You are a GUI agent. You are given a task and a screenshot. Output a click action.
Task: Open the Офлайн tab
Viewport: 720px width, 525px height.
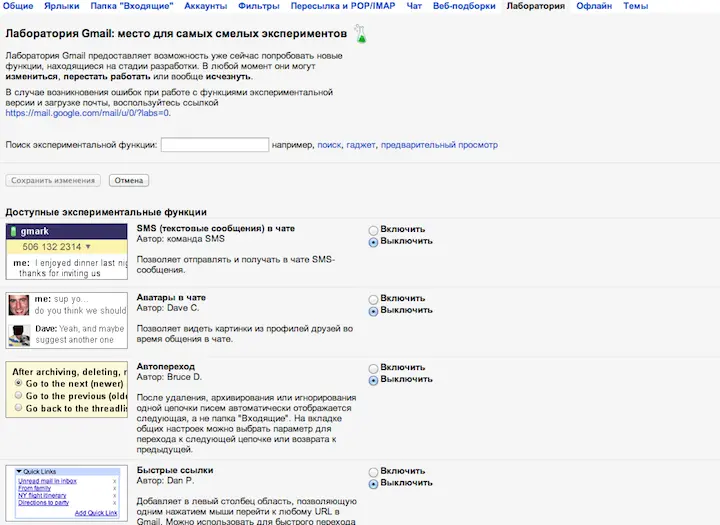pyautogui.click(x=594, y=6)
